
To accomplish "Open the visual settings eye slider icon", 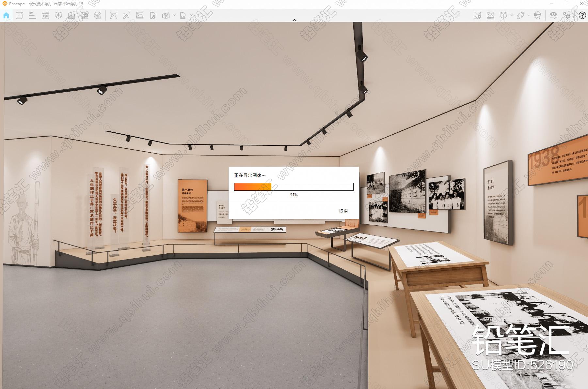I will 553,15.
